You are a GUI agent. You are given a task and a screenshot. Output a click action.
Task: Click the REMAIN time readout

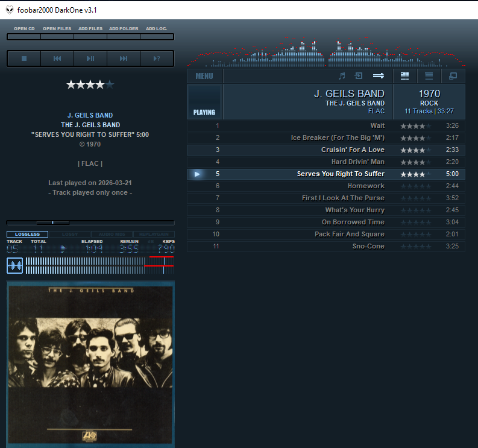129,249
